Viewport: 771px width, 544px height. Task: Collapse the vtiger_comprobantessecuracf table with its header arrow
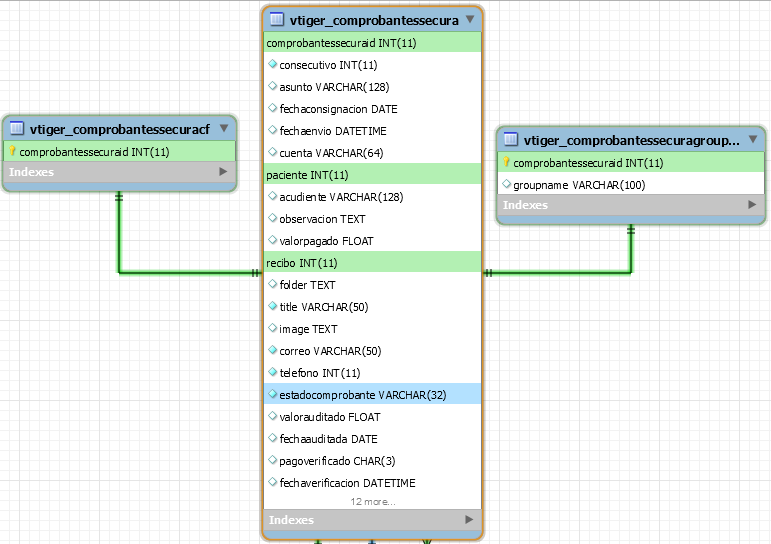pyautogui.click(x=224, y=128)
